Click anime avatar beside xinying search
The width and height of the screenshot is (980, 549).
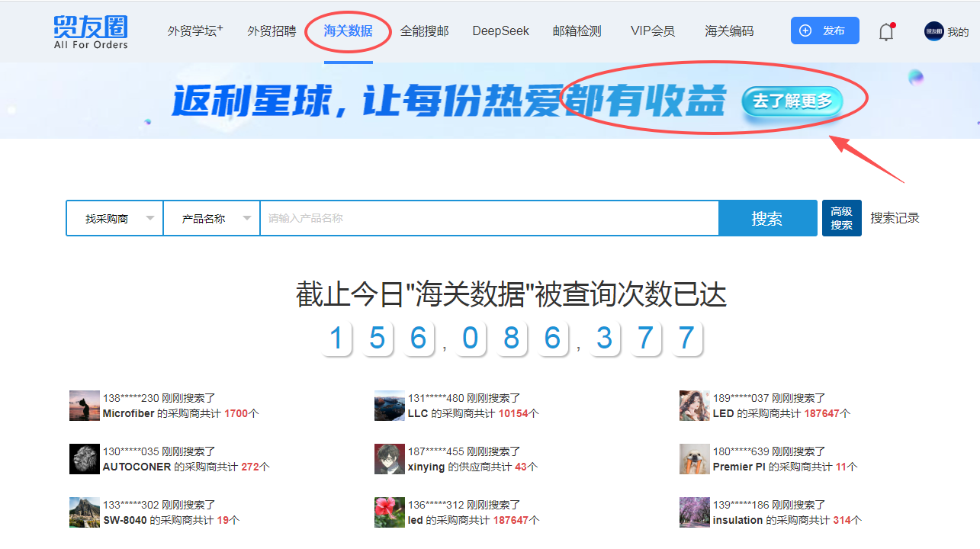click(x=389, y=459)
